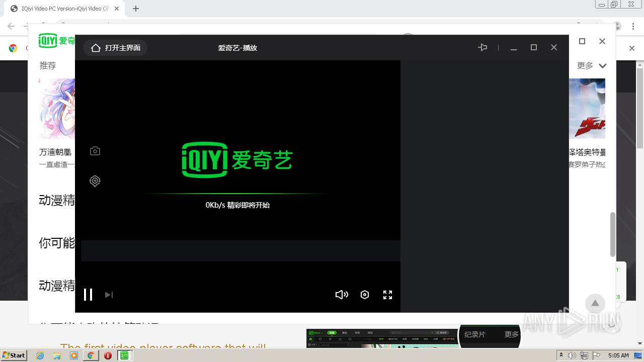Mute the player volume
Screen dimensions: 644x362
coord(342,295)
